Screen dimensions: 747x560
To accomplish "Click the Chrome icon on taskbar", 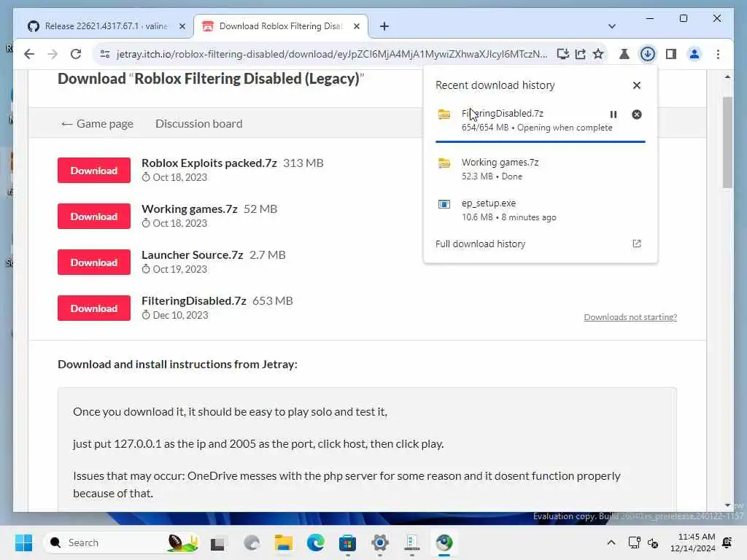I will (444, 542).
